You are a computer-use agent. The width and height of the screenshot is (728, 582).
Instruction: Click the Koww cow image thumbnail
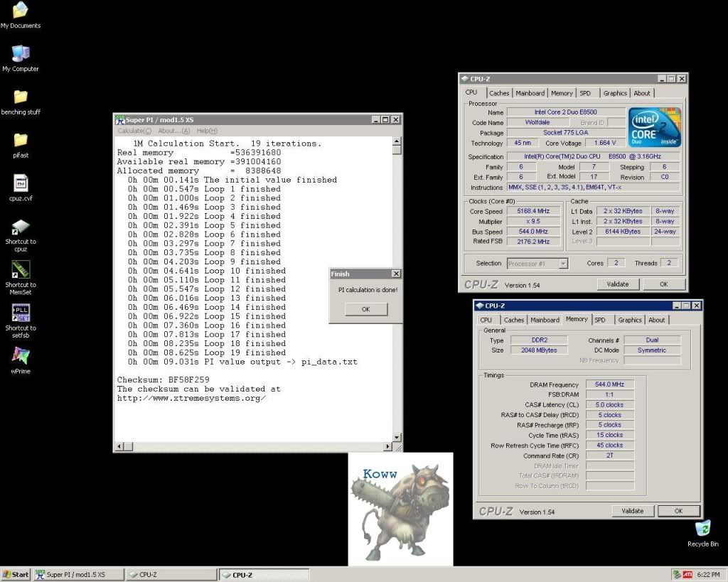click(x=400, y=508)
